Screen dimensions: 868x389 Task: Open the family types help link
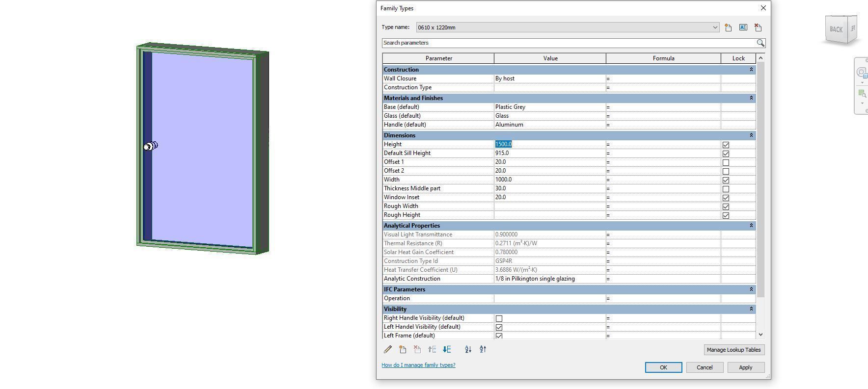[418, 365]
